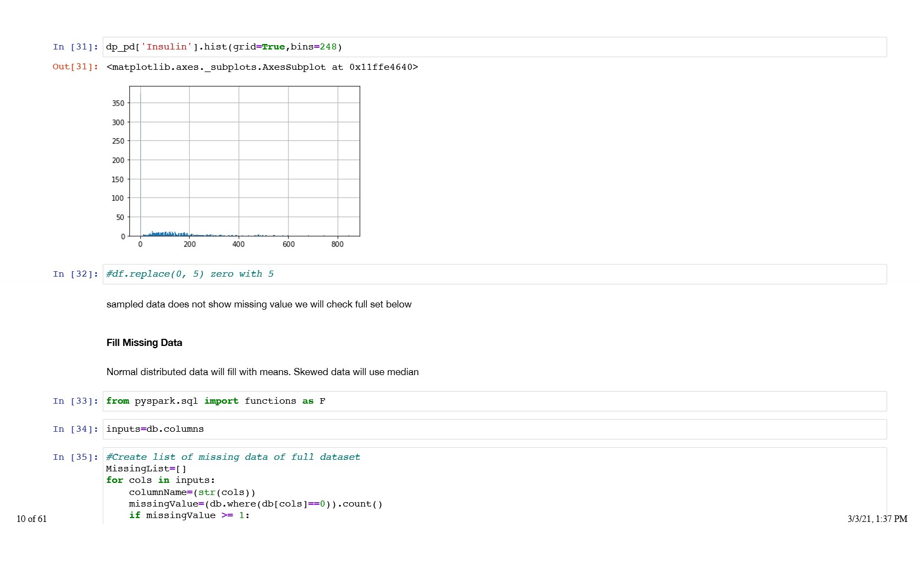924x561 pixels.
Task: Click the 3/3/21 1:37 PM timestamp
Action: (x=877, y=519)
